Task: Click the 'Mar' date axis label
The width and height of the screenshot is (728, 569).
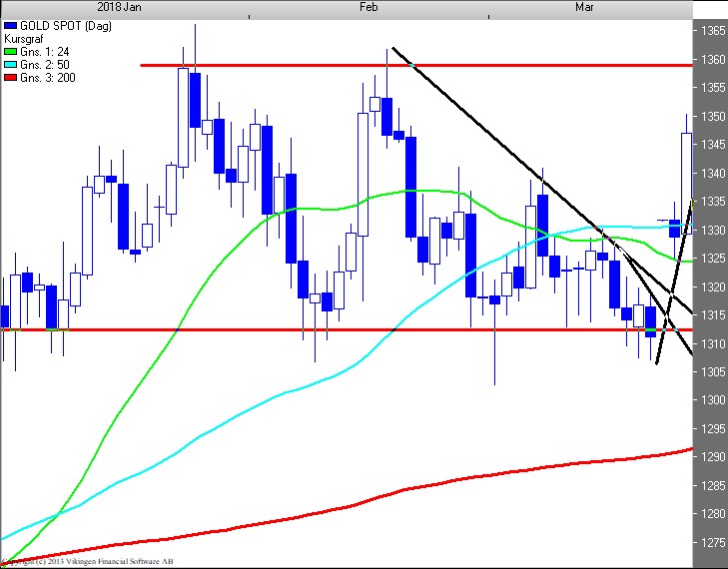Action: [x=584, y=7]
